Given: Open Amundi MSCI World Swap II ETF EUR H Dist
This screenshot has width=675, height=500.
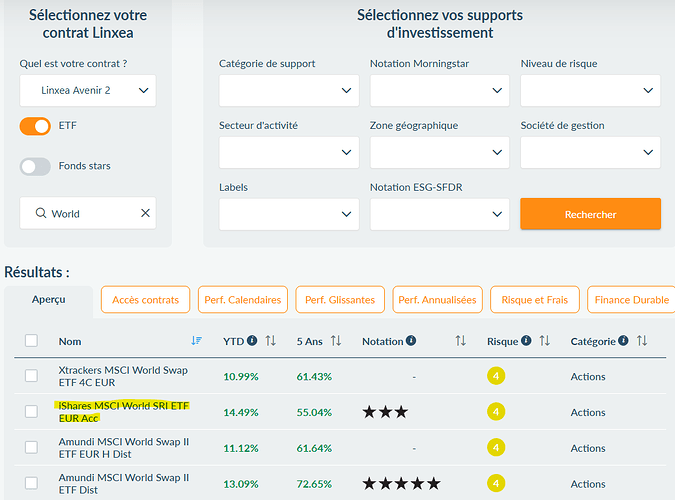Looking at the screenshot, I should click(x=124, y=448).
